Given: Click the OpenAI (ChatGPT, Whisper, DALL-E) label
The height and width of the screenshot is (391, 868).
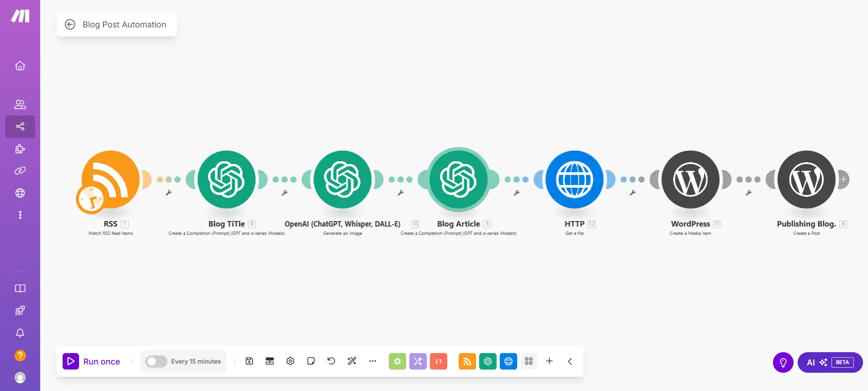Looking at the screenshot, I should coord(343,224).
